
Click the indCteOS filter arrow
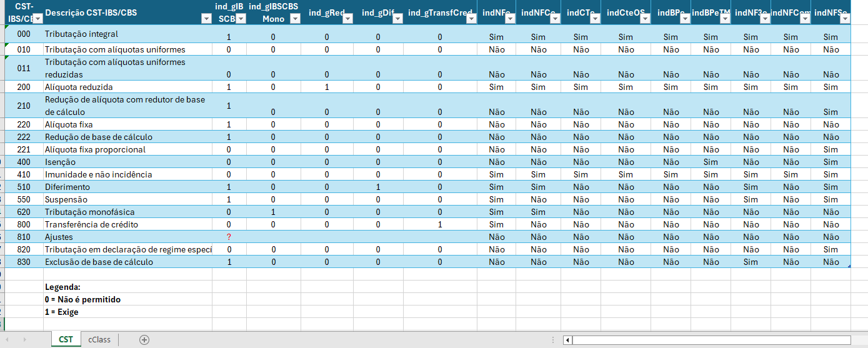tap(644, 19)
